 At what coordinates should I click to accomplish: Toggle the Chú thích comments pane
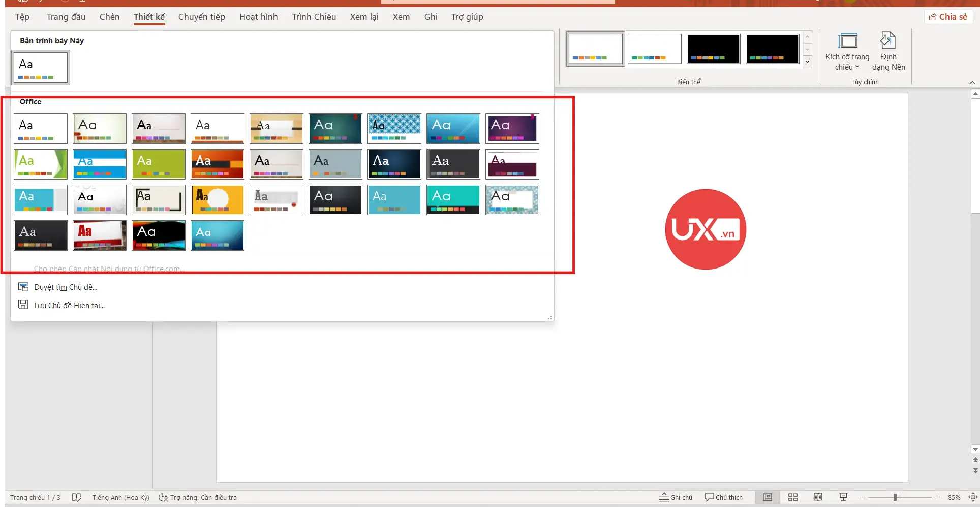point(723,497)
